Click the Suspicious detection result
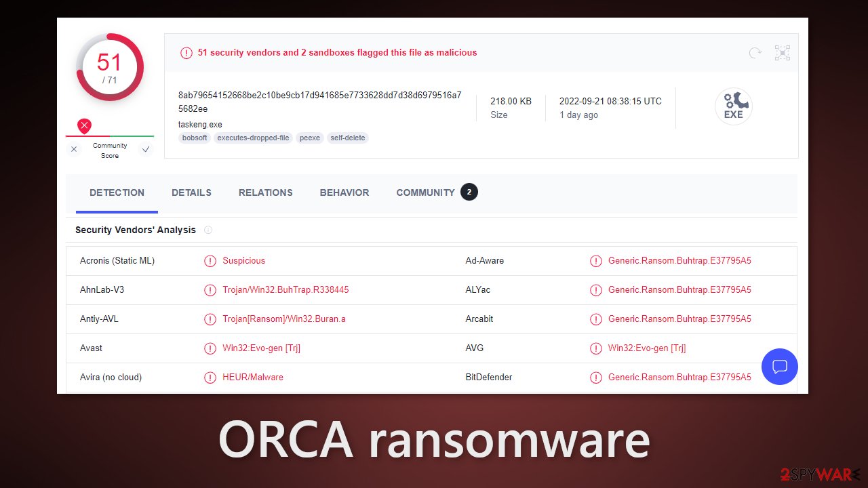 244,260
